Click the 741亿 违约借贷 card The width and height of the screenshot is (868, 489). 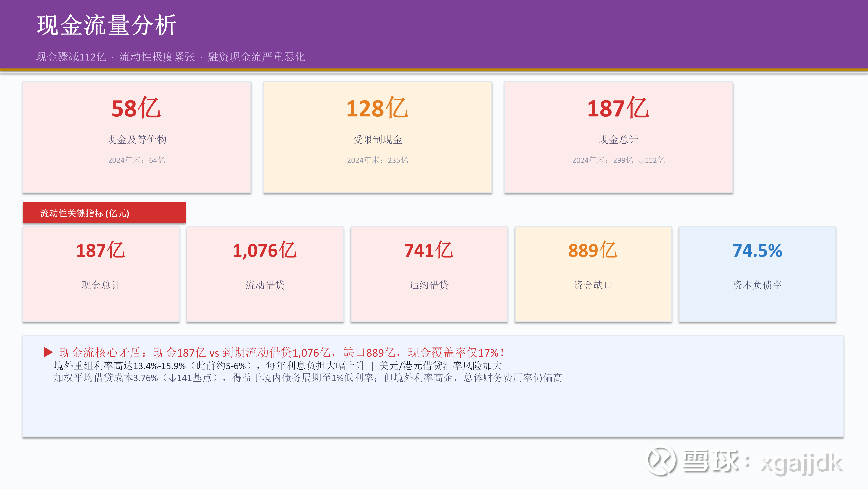[x=429, y=274]
